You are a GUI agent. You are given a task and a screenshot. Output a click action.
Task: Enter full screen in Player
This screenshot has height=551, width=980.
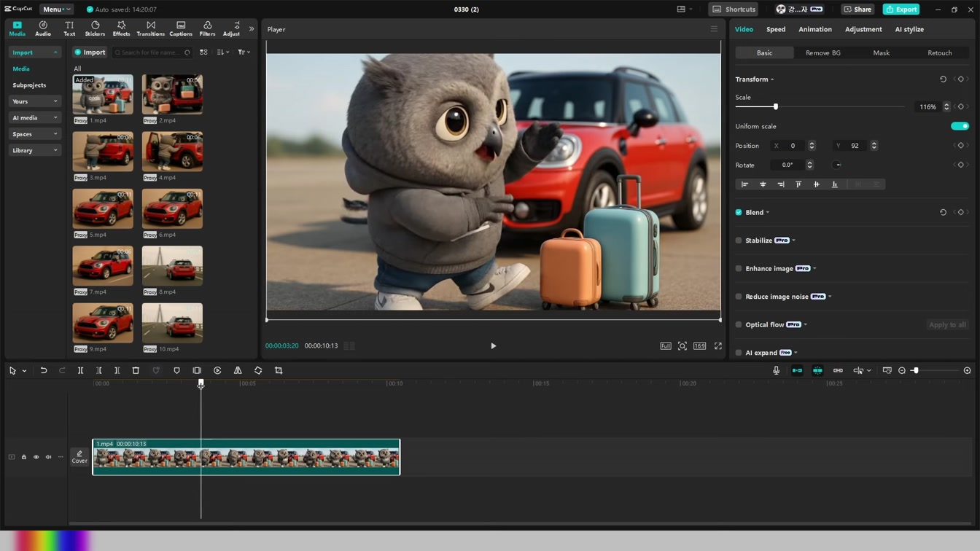pos(717,346)
